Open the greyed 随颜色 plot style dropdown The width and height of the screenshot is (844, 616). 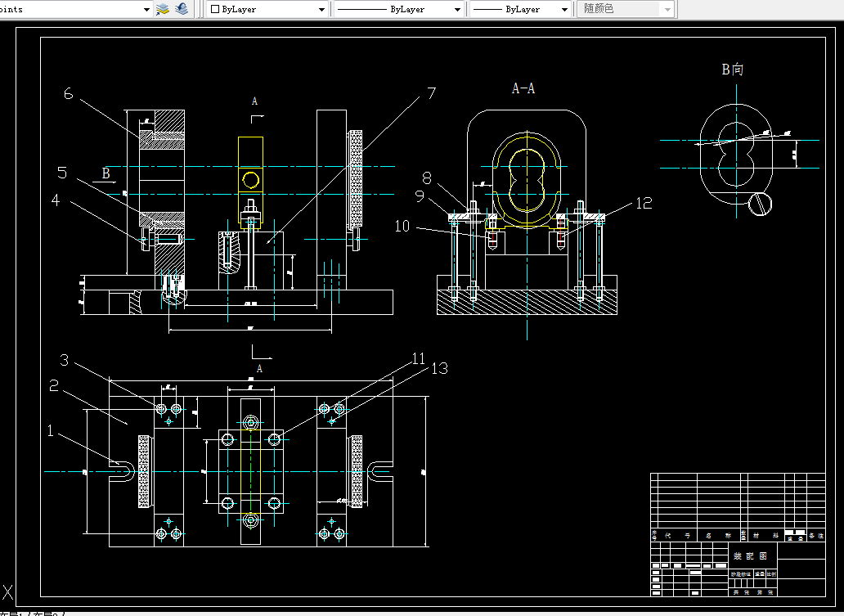point(626,9)
